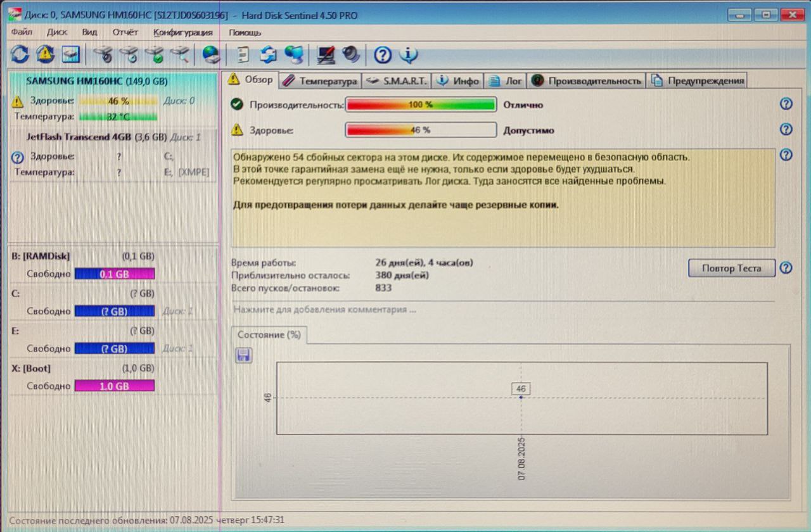The width and height of the screenshot is (811, 532).
Task: Click help icon beside the Допустимо health row
Action: [x=786, y=129]
